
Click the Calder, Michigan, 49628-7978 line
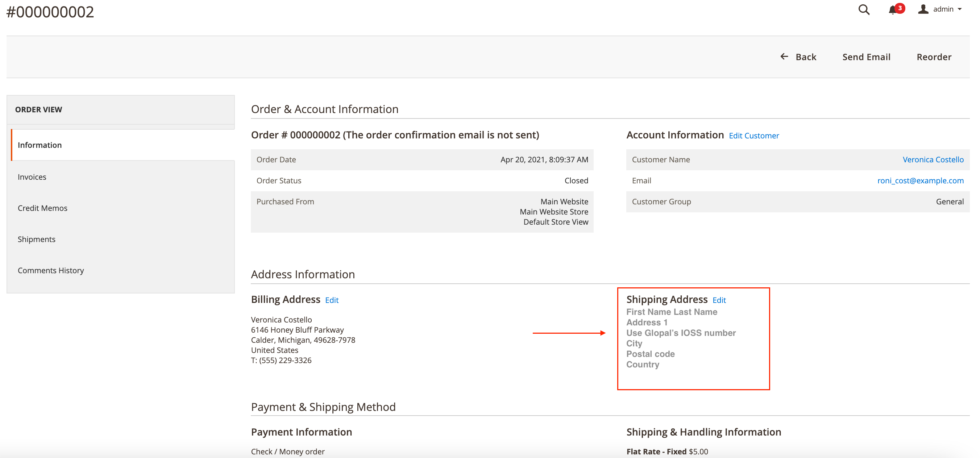click(x=303, y=340)
